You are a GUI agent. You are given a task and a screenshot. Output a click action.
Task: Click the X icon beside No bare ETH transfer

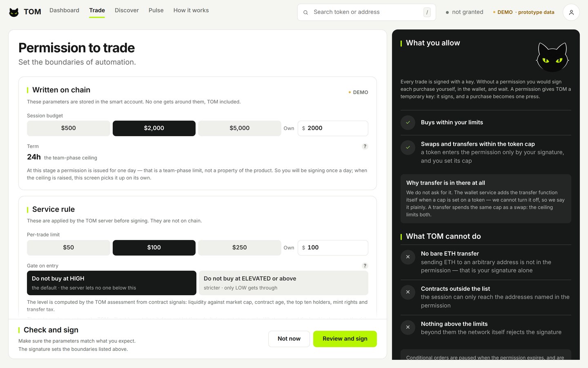[x=408, y=257]
